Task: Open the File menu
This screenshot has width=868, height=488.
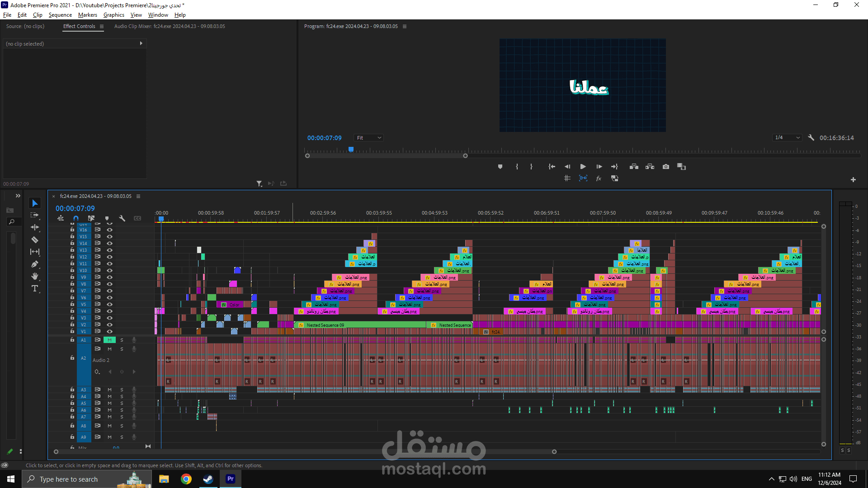Action: tap(7, 15)
